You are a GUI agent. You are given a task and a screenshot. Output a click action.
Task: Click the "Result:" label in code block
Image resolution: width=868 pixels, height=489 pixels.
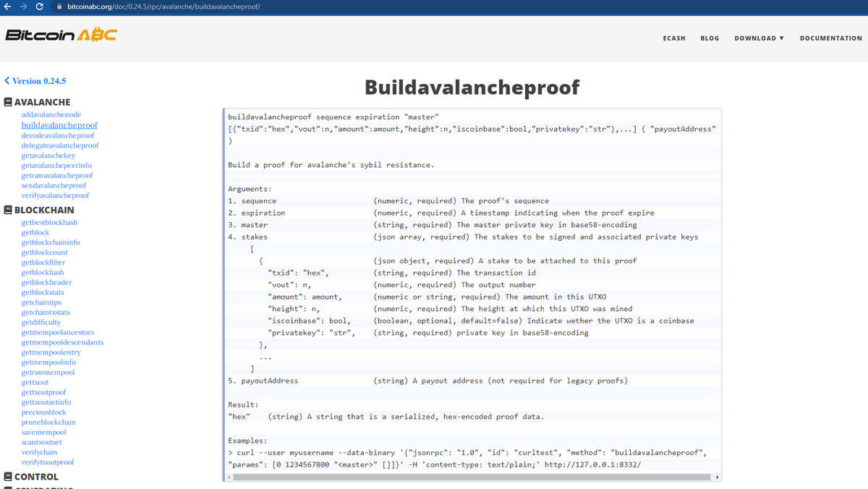click(x=243, y=405)
